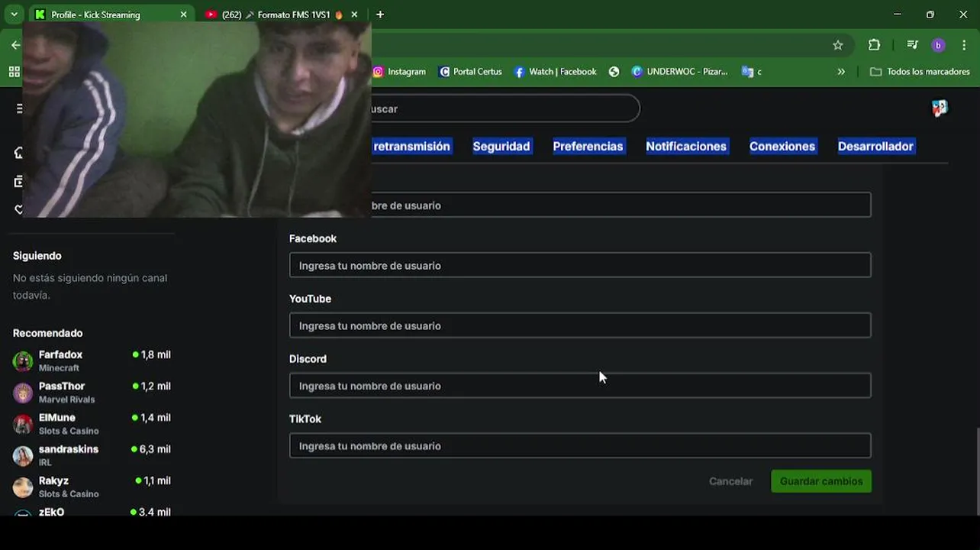Click the IRL category under sandraskins
This screenshot has height=550, width=980.
[45, 463]
